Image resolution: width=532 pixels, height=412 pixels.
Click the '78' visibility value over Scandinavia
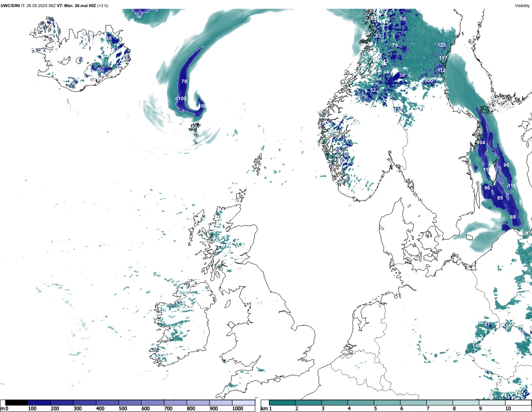pos(395,45)
